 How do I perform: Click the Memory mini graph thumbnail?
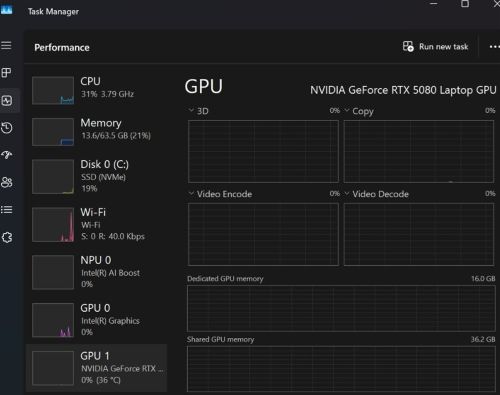coord(53,132)
